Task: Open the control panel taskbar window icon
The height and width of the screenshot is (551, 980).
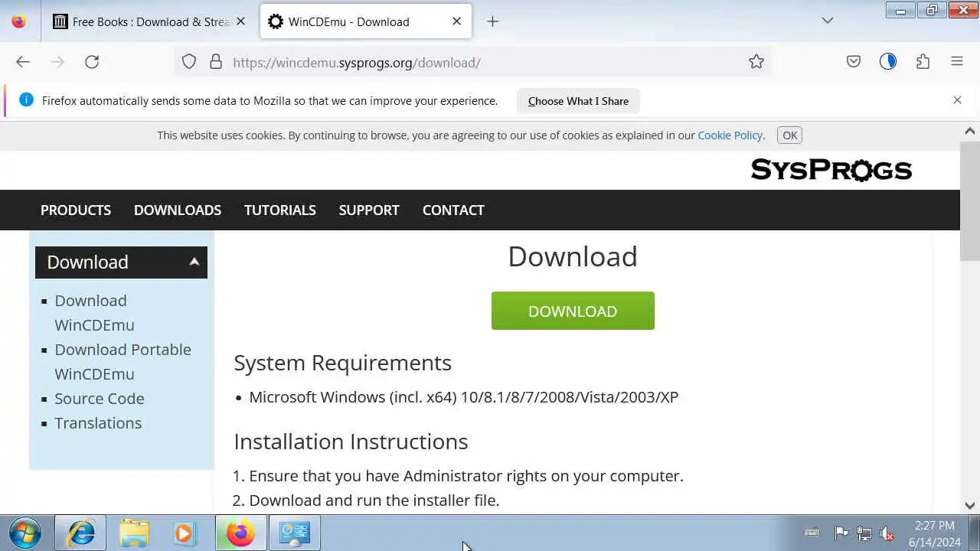Action: point(294,533)
